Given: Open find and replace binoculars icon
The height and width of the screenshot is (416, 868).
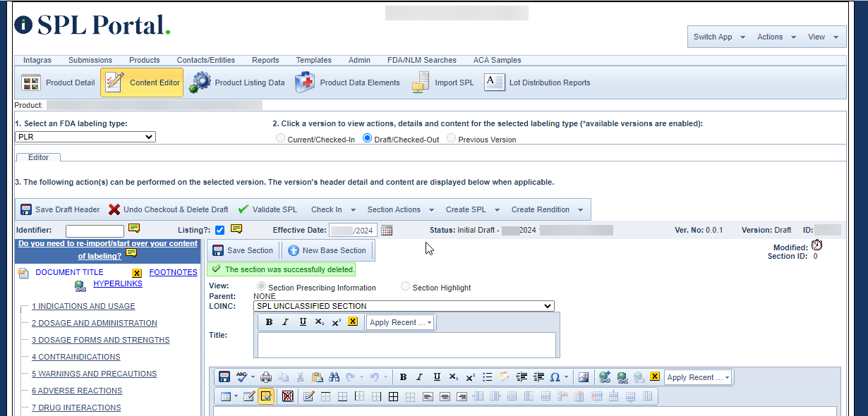Looking at the screenshot, I should (x=334, y=377).
